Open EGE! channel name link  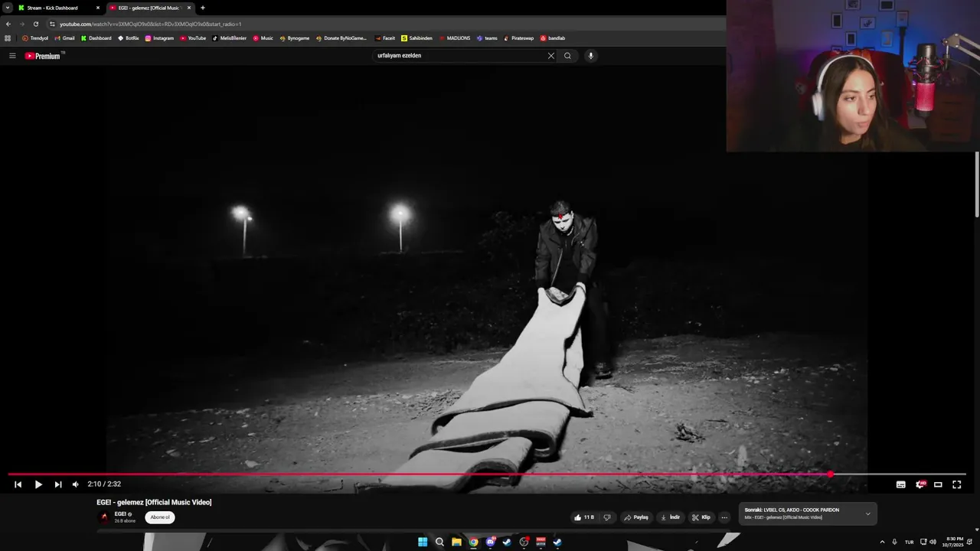pyautogui.click(x=120, y=514)
